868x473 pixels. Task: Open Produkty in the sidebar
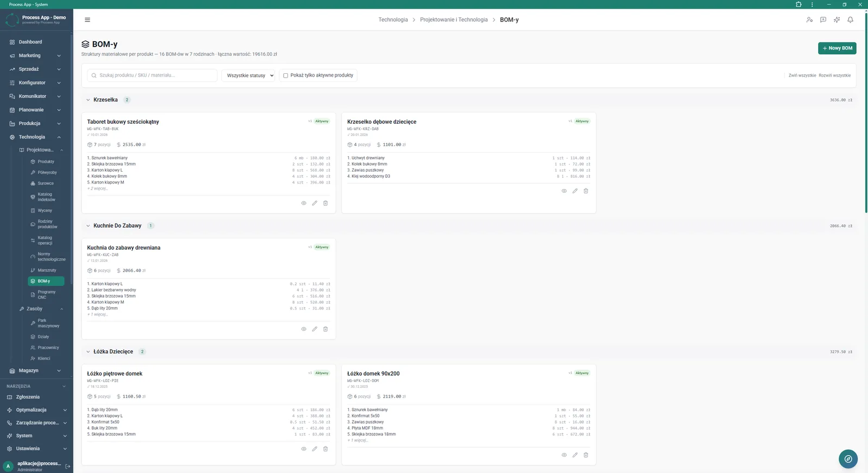click(46, 162)
